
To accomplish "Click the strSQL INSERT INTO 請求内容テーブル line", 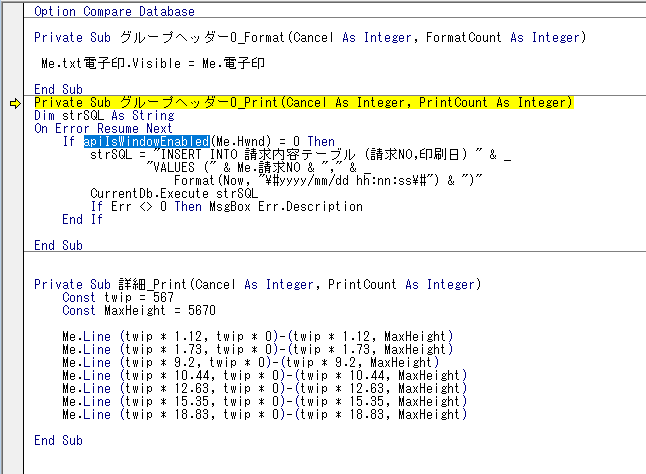I will click(x=300, y=155).
